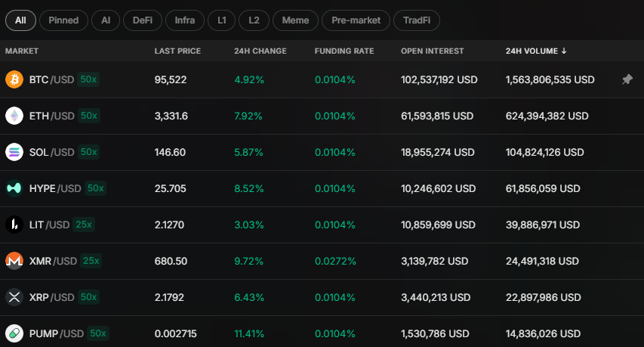The image size is (644, 347).
Task: Click PUMP last price 0.002715
Action: (x=175, y=333)
